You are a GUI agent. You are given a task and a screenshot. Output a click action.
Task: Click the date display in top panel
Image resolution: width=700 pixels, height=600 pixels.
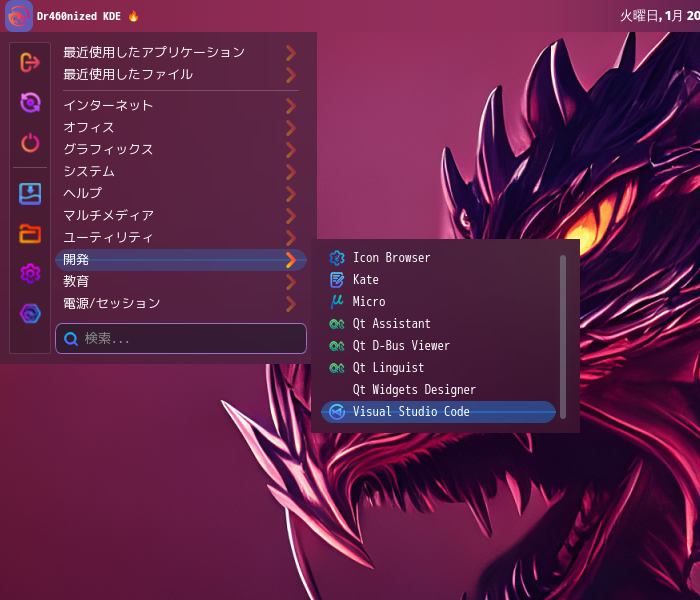click(660, 16)
